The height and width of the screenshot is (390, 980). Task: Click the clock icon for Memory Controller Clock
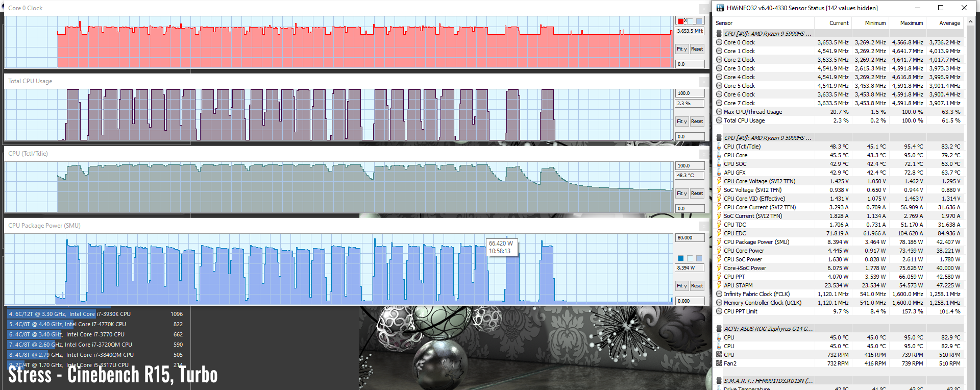pyautogui.click(x=719, y=303)
